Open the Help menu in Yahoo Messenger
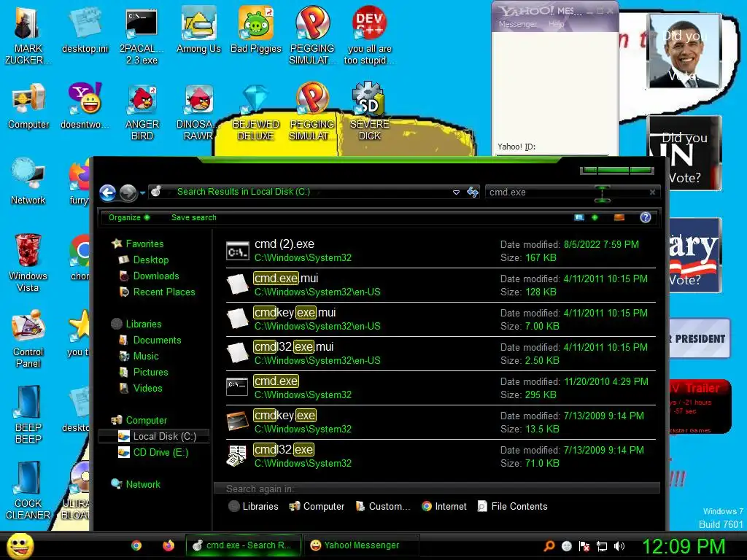 pos(557,24)
